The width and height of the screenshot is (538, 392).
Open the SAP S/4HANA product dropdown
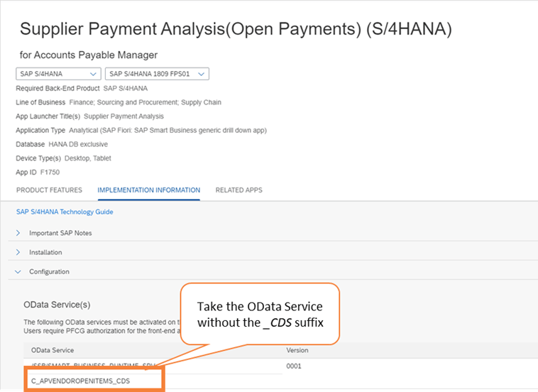[x=58, y=74]
